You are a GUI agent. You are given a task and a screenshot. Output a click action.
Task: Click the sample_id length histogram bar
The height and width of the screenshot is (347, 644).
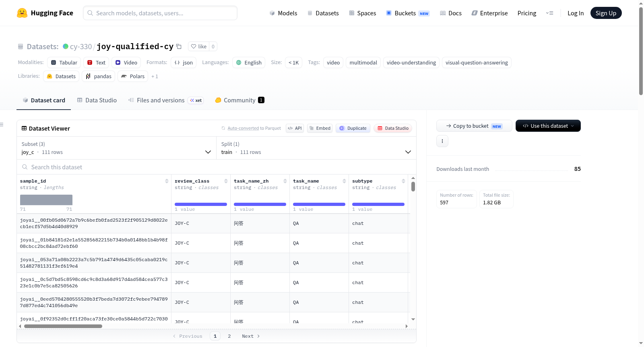point(46,200)
